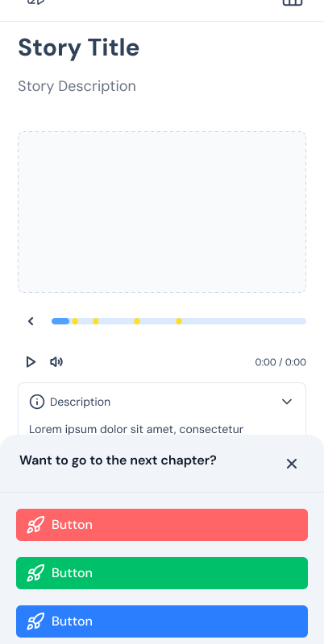The height and width of the screenshot is (644, 324).
Task: Click the rocket icon on the green button
Action: point(35,573)
